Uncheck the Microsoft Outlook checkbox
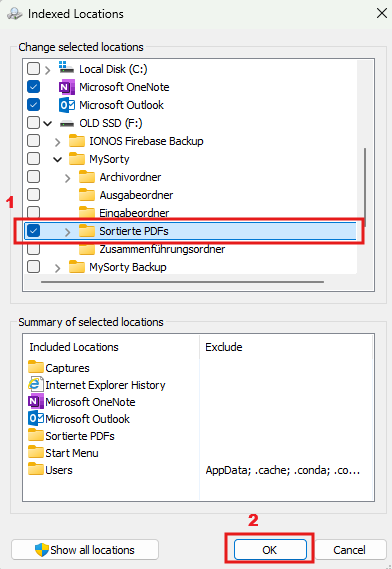Screen dimensions: 392x569 [x=33, y=105]
